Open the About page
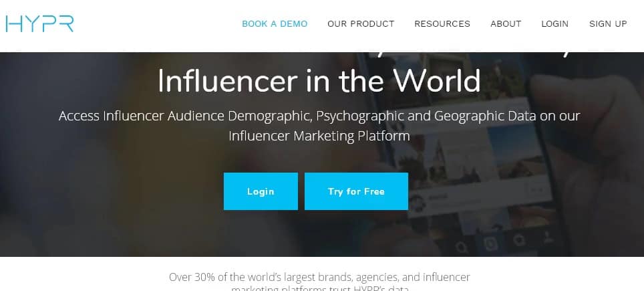The image size is (644, 291). (x=506, y=24)
